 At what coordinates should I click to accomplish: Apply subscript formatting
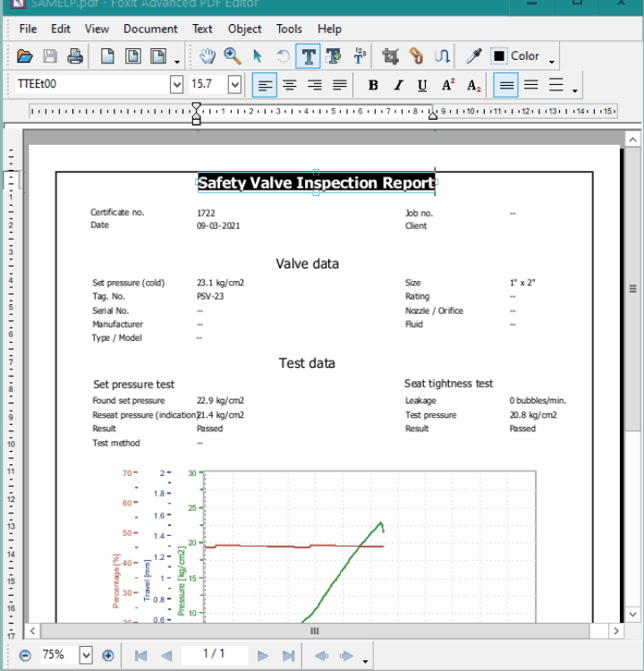pyautogui.click(x=473, y=85)
